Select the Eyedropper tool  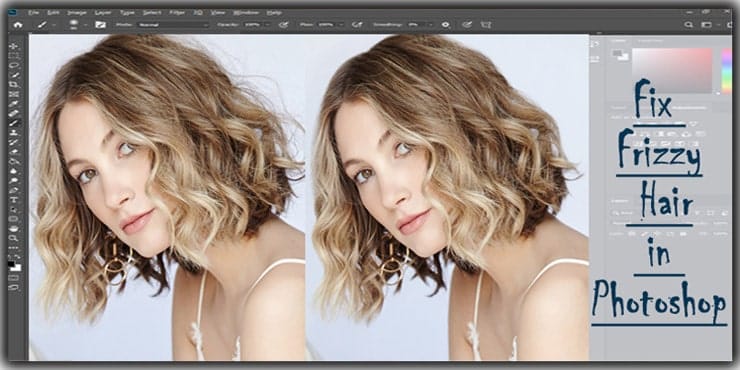[x=13, y=103]
